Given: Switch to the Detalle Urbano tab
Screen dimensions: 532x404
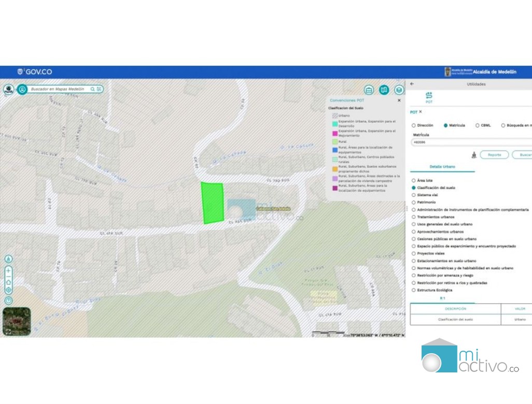Looking at the screenshot, I should pos(442,167).
